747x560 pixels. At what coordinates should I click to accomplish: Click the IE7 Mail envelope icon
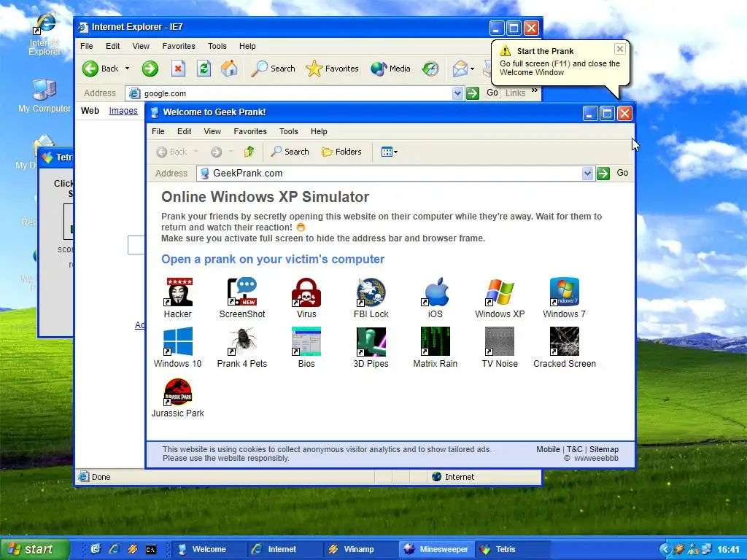[x=460, y=69]
